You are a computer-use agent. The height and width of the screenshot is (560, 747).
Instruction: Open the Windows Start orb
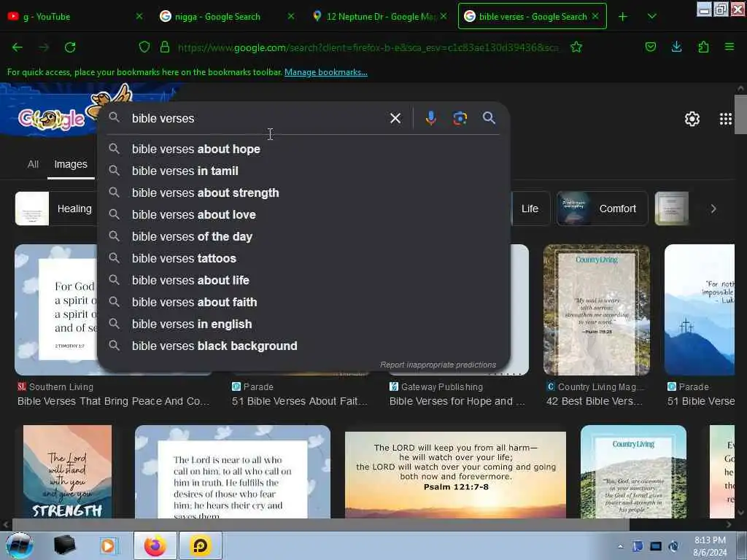click(20, 545)
